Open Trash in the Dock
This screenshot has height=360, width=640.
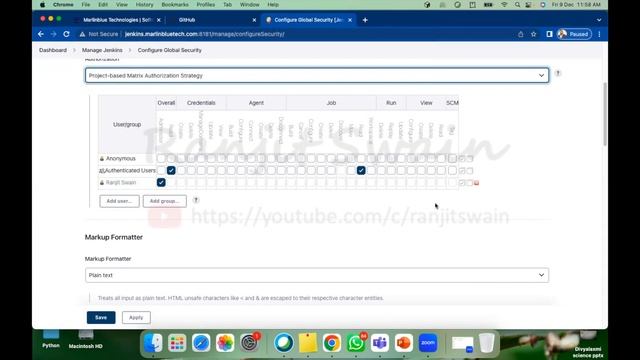pyautogui.click(x=486, y=343)
